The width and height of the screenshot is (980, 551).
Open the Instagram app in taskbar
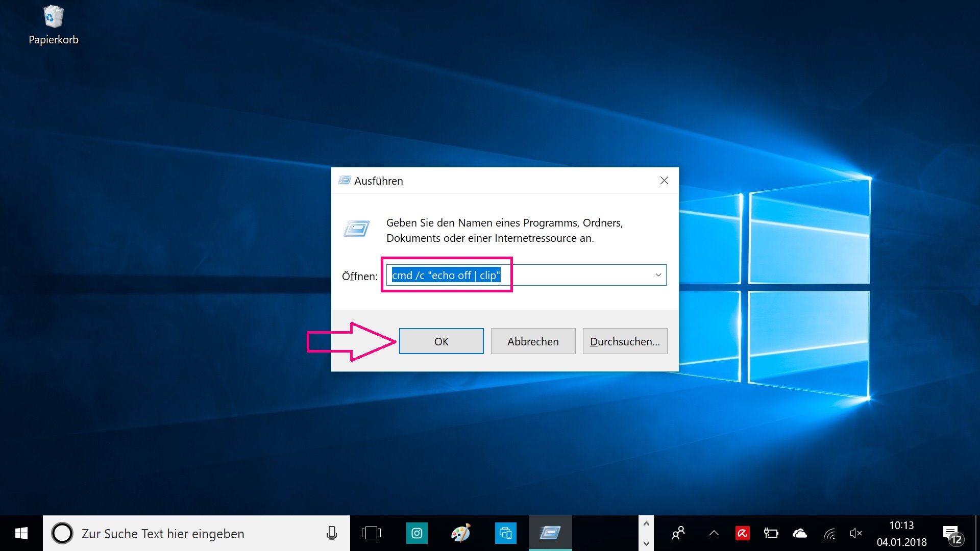(416, 534)
